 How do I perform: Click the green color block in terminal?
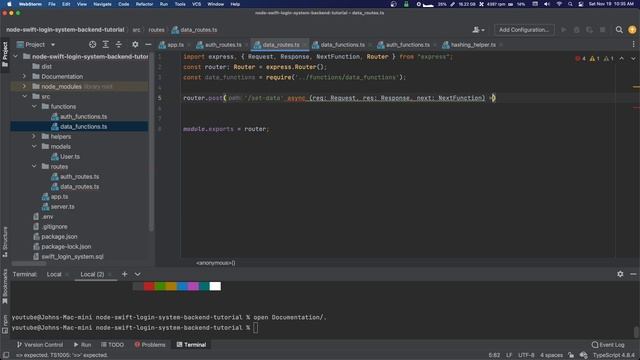[x=160, y=286]
